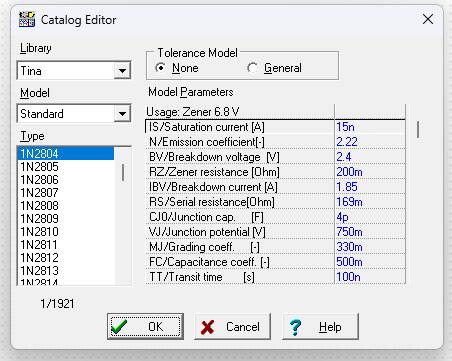The height and width of the screenshot is (361, 452).
Task: Select type 1N2812
Action: 66,258
